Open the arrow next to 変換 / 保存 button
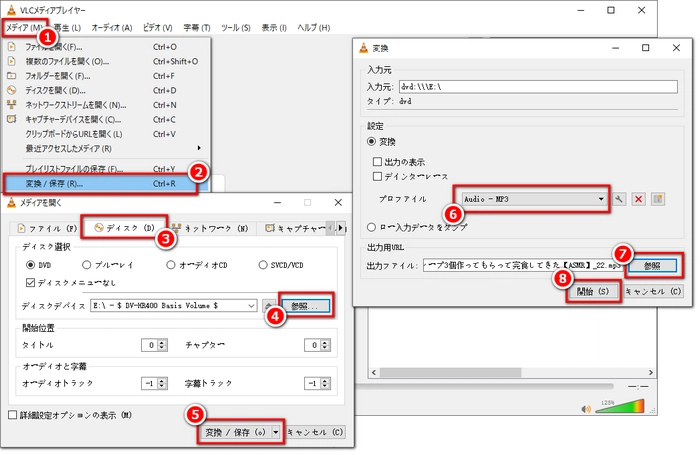This screenshot has width=700, height=455. 273,432
